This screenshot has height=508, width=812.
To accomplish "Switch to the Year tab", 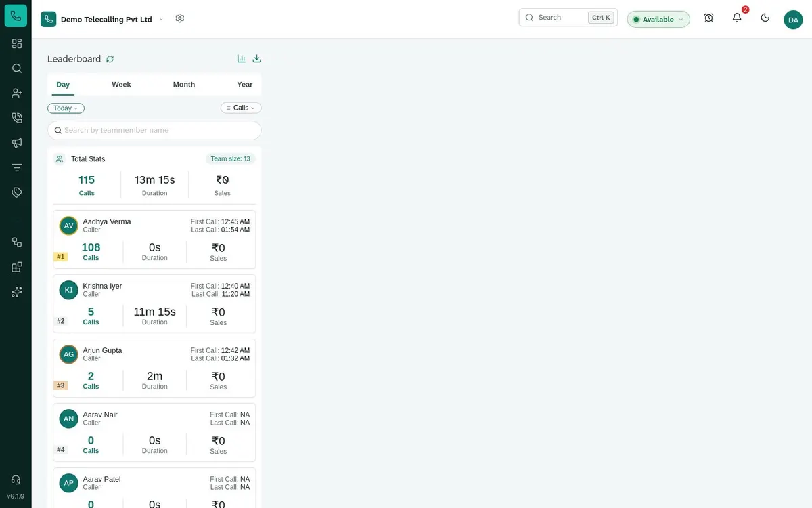I will pos(245,85).
